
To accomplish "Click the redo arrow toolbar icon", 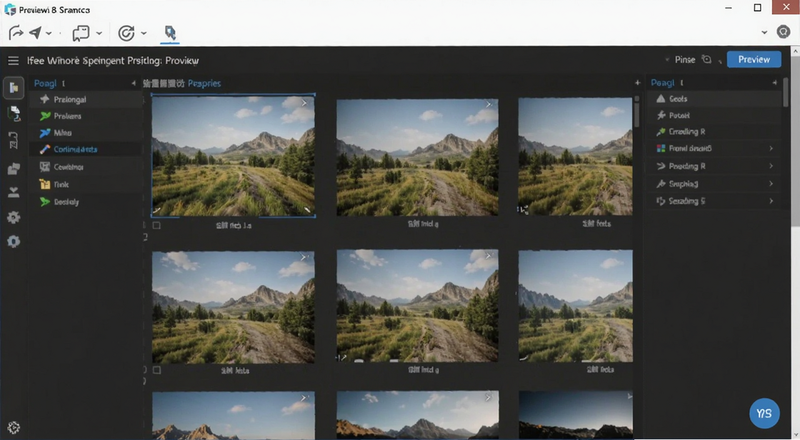I will [16, 33].
